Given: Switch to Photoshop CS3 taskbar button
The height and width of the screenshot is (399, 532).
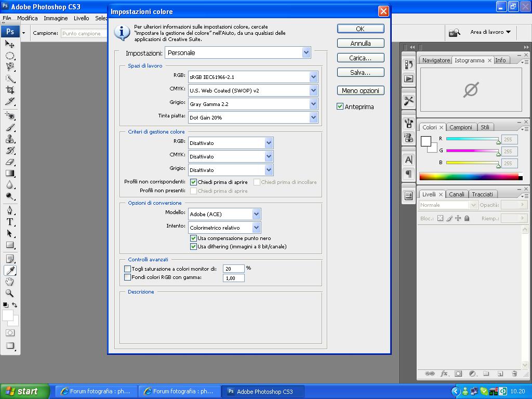Looking at the screenshot, I should (x=262, y=392).
